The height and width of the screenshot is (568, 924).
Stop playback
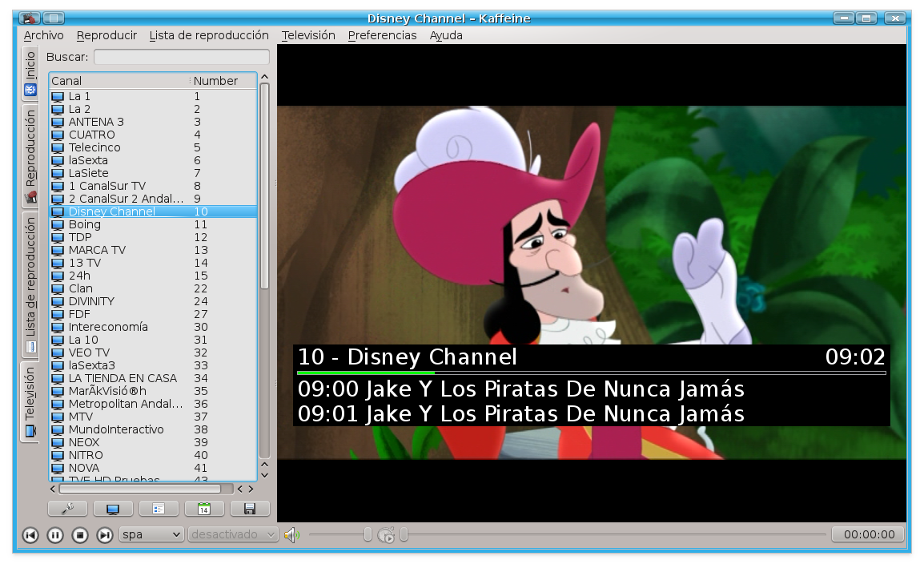coord(80,535)
